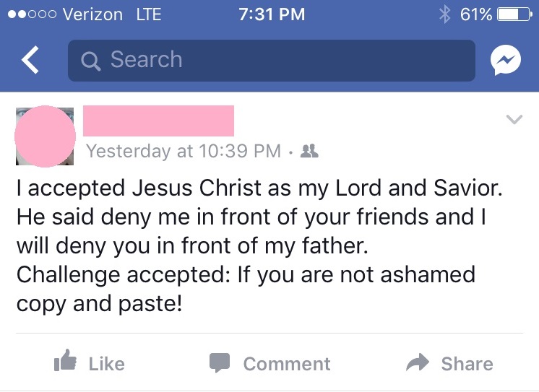
Task: Expand the post options chevron
Action: click(x=514, y=120)
